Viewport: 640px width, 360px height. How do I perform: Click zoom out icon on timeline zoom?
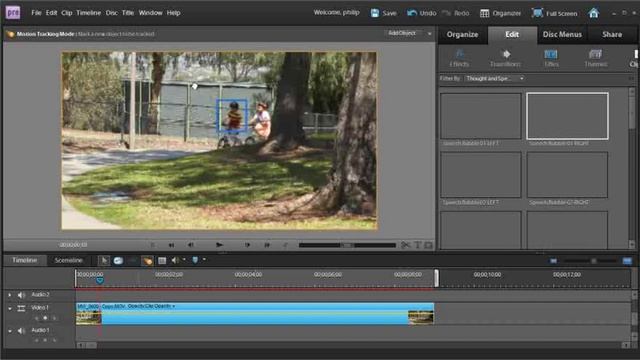[x=553, y=260]
